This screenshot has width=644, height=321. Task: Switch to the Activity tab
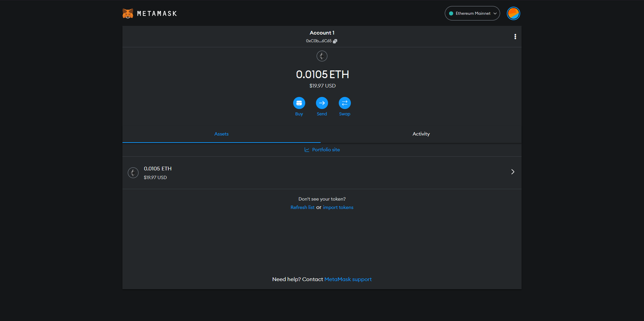pyautogui.click(x=421, y=134)
